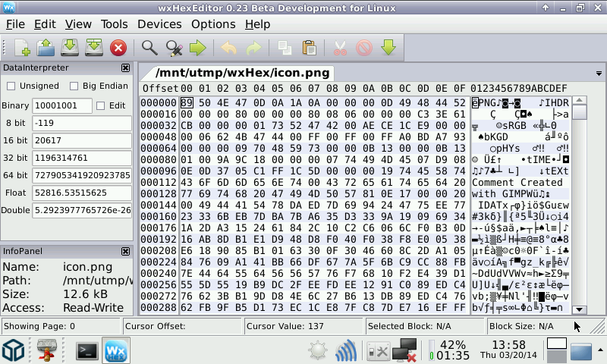Click the vertical scrollbar thumb
607x364 pixels.
click(580, 112)
